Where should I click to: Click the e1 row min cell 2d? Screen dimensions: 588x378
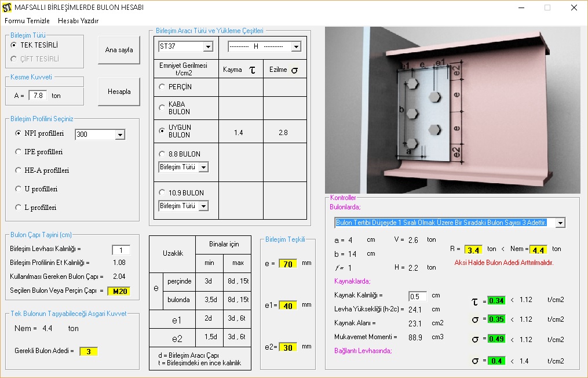click(x=208, y=318)
